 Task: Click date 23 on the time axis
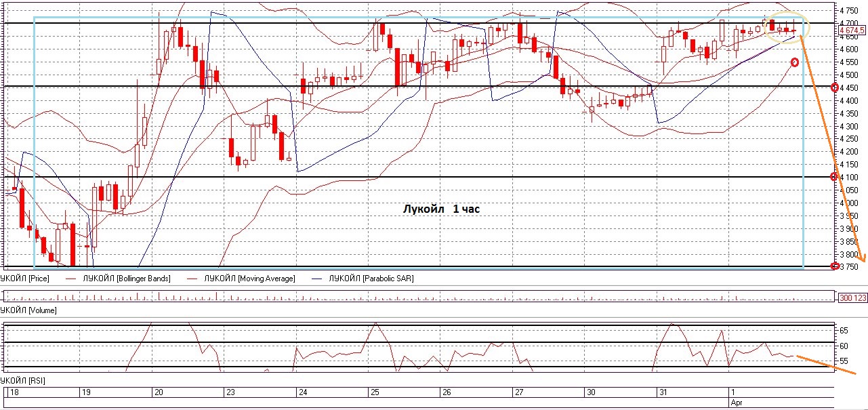[230, 392]
